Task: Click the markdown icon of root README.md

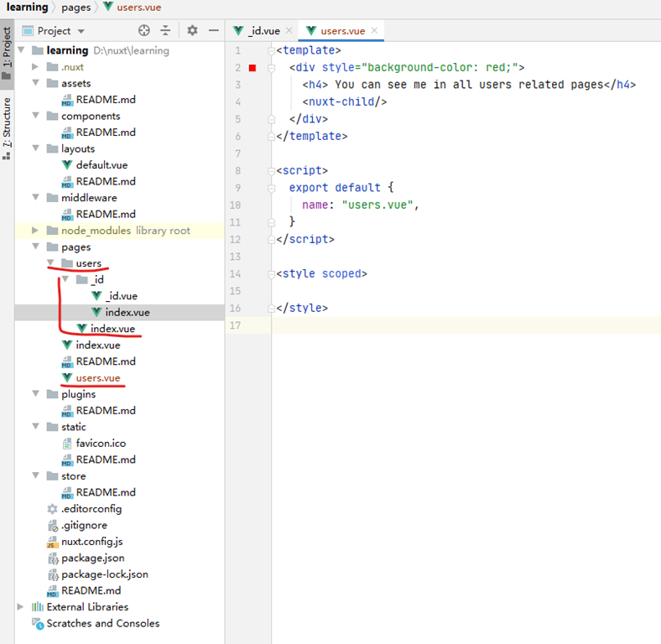Action: point(52,591)
